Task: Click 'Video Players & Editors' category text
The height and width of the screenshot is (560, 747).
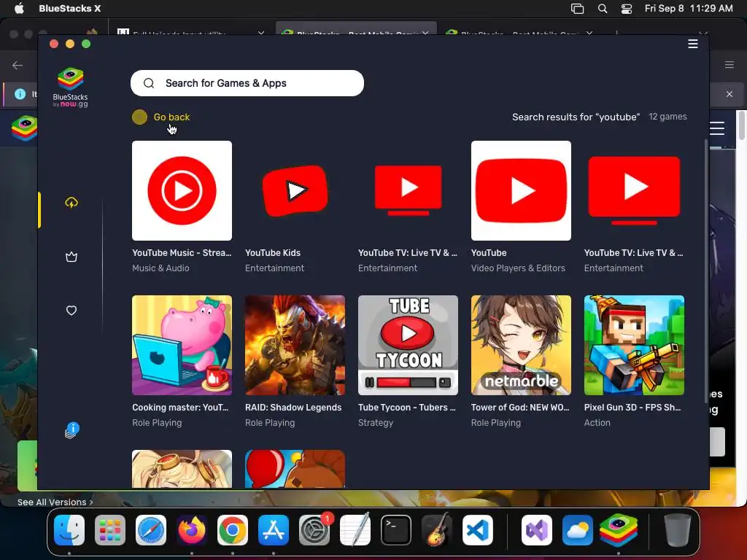Action: click(518, 268)
